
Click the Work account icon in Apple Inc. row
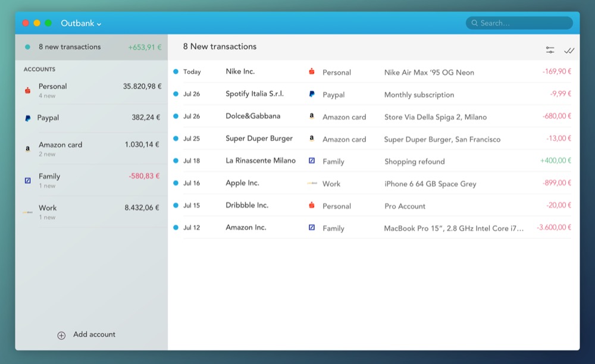pyautogui.click(x=312, y=183)
